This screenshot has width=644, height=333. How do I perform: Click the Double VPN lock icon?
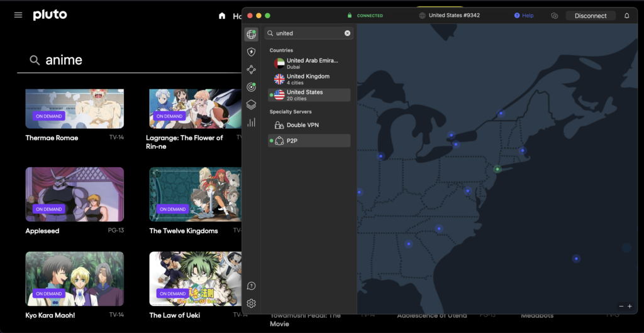pos(279,125)
